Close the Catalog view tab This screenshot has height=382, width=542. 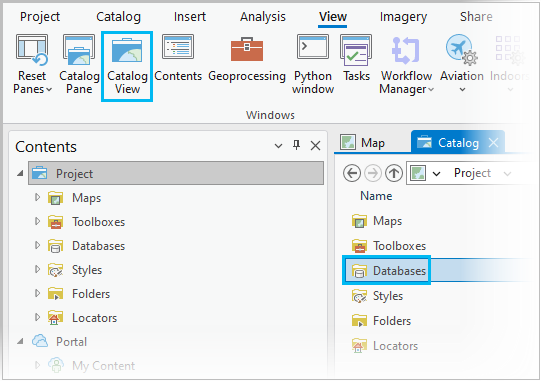tap(494, 142)
